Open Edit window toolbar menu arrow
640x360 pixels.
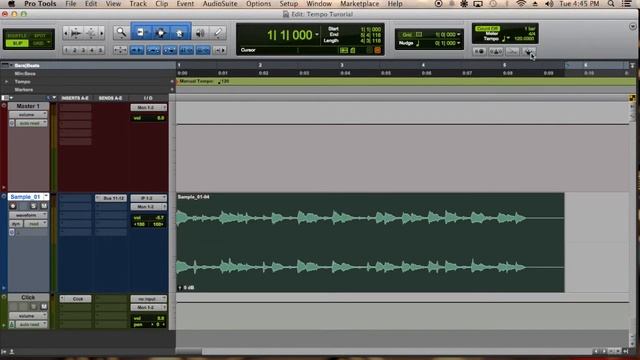pos(633,27)
